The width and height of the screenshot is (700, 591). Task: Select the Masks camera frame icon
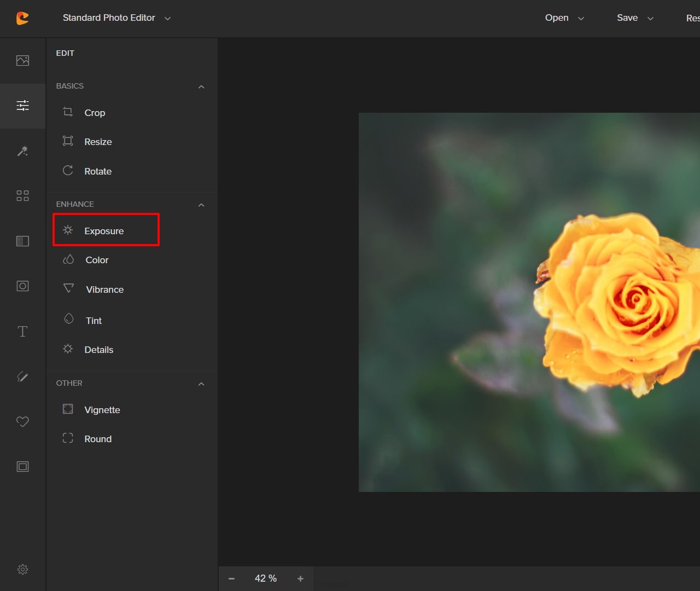tap(22, 286)
